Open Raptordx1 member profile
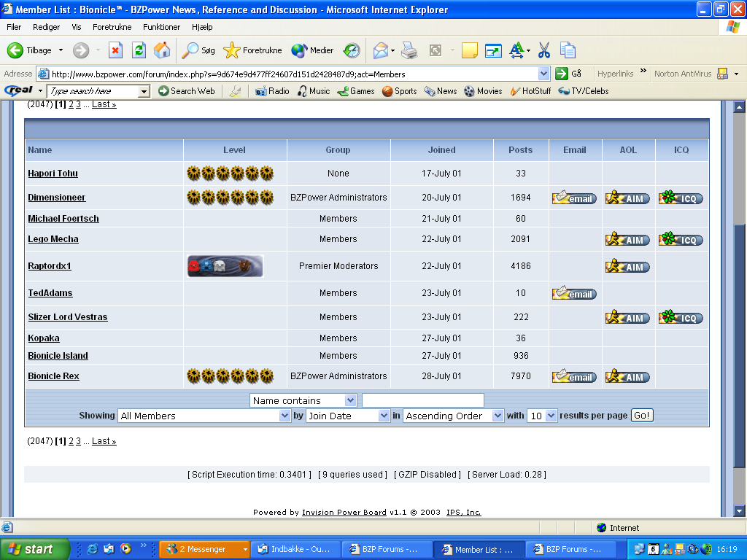747x560 pixels. pos(50,266)
